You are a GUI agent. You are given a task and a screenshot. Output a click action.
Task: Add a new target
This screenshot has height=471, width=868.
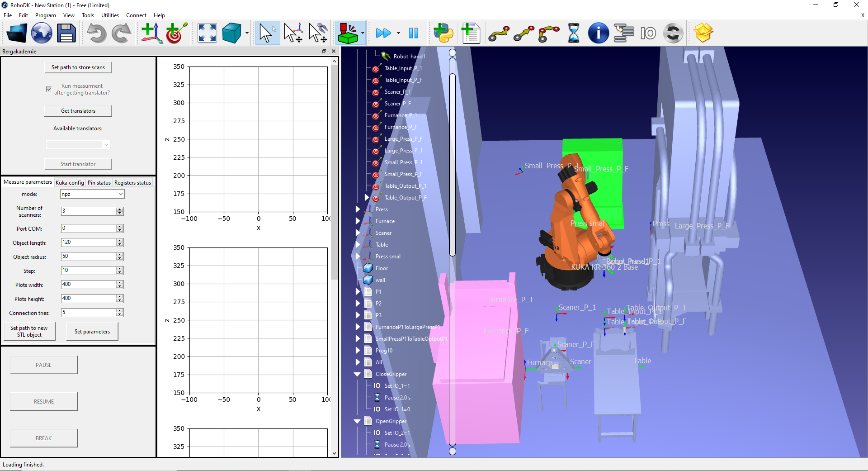(176, 33)
